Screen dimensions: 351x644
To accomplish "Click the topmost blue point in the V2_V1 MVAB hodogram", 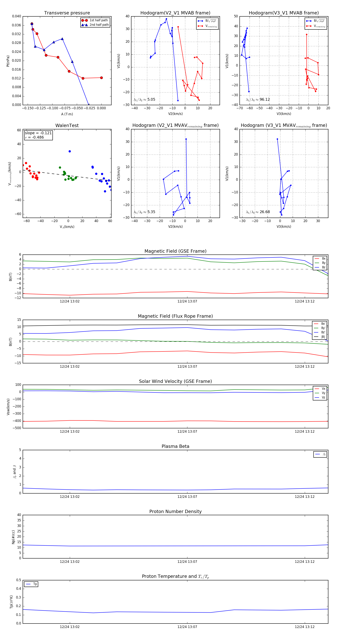I will pos(166,19).
